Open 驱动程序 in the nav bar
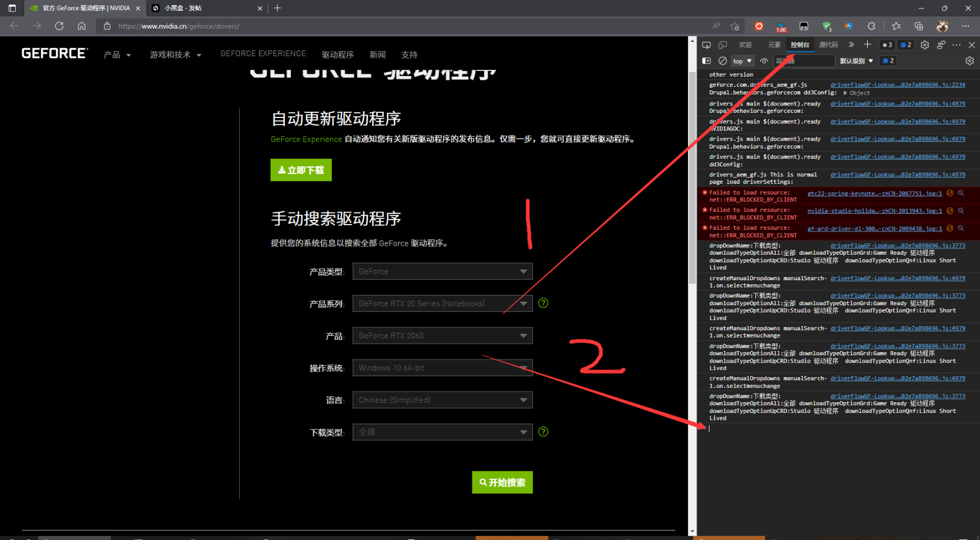This screenshot has width=980, height=540. (x=337, y=55)
